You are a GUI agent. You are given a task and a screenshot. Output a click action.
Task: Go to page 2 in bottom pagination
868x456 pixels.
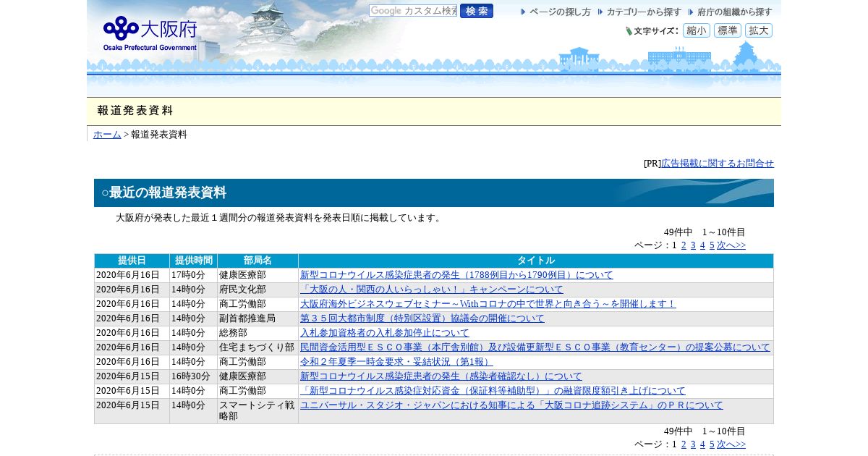684,444
